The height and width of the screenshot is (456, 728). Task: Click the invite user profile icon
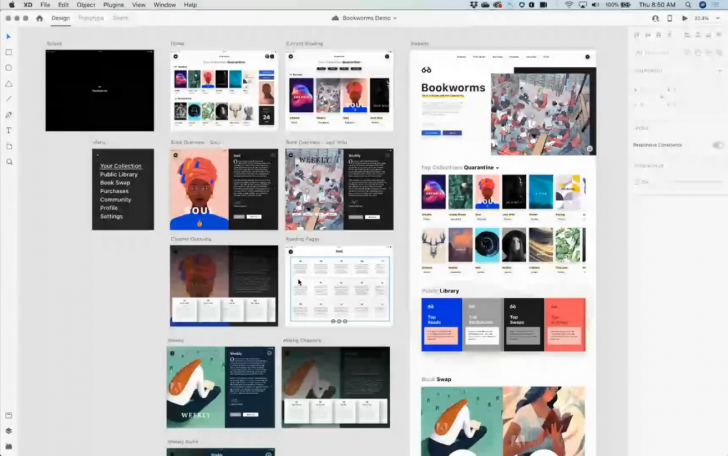(x=655, y=18)
